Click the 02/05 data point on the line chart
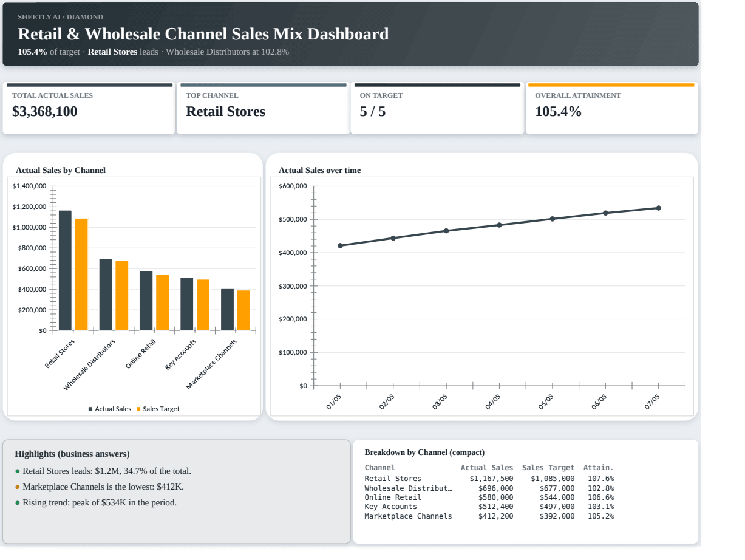Viewport: 745px width, 560px height. [x=393, y=238]
